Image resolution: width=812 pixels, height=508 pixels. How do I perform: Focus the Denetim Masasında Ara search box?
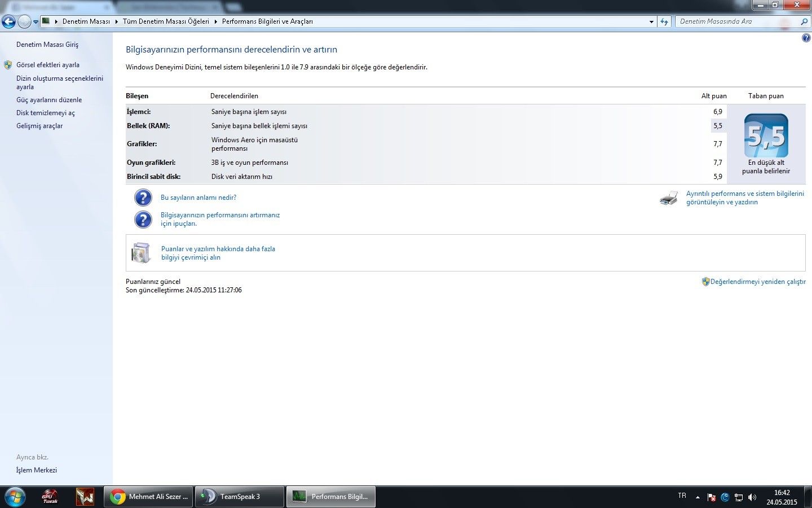tap(738, 21)
